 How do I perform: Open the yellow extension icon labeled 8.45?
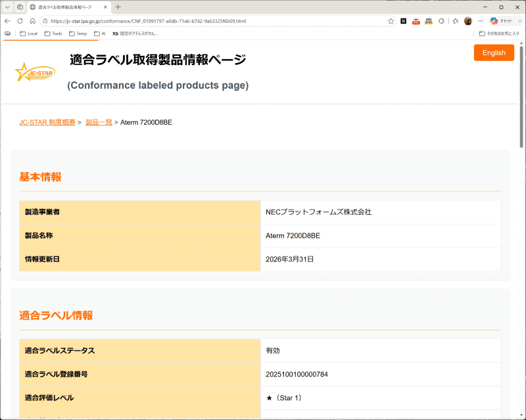[429, 21]
